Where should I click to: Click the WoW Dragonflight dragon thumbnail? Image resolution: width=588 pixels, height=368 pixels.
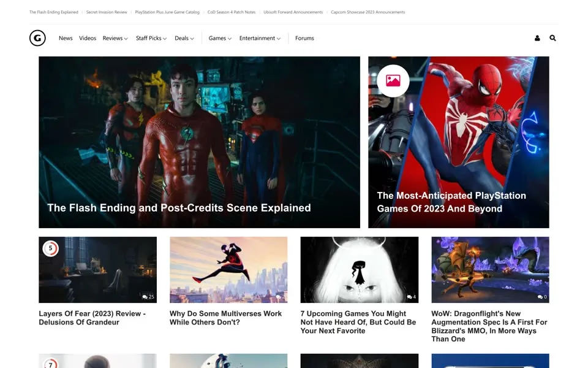[x=490, y=270]
